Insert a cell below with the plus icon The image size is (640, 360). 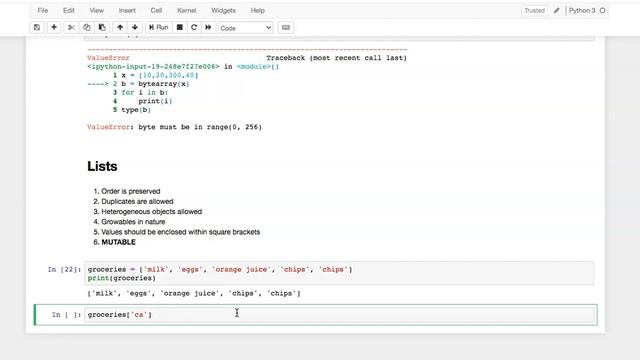54,27
